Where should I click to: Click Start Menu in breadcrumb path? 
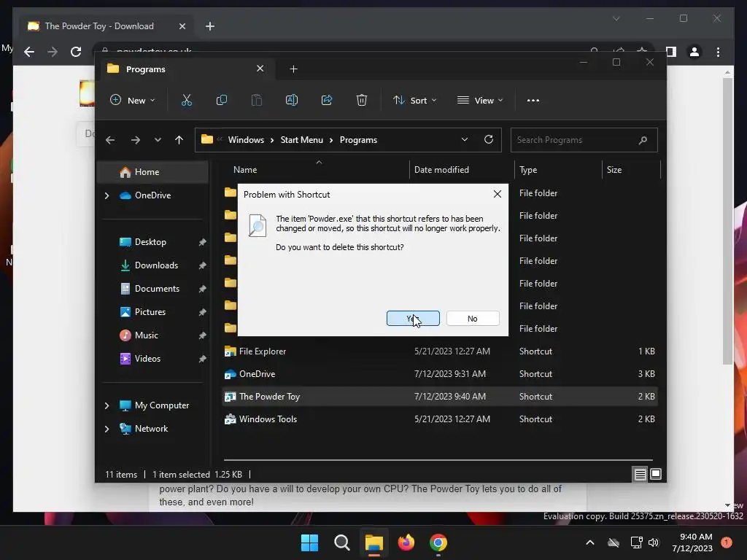(301, 140)
